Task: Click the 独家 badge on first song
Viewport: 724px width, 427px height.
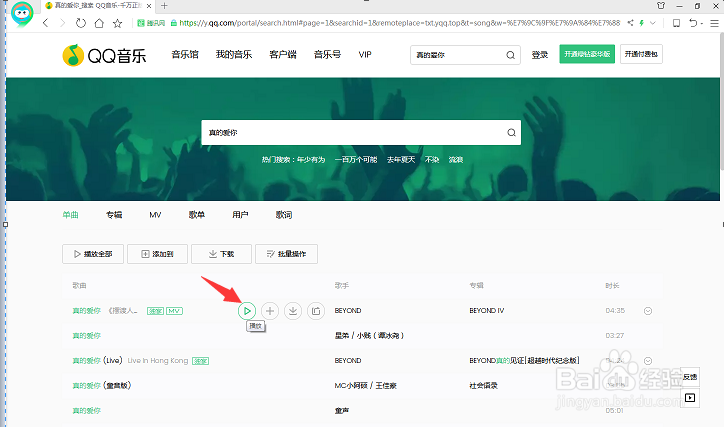Action: point(155,311)
